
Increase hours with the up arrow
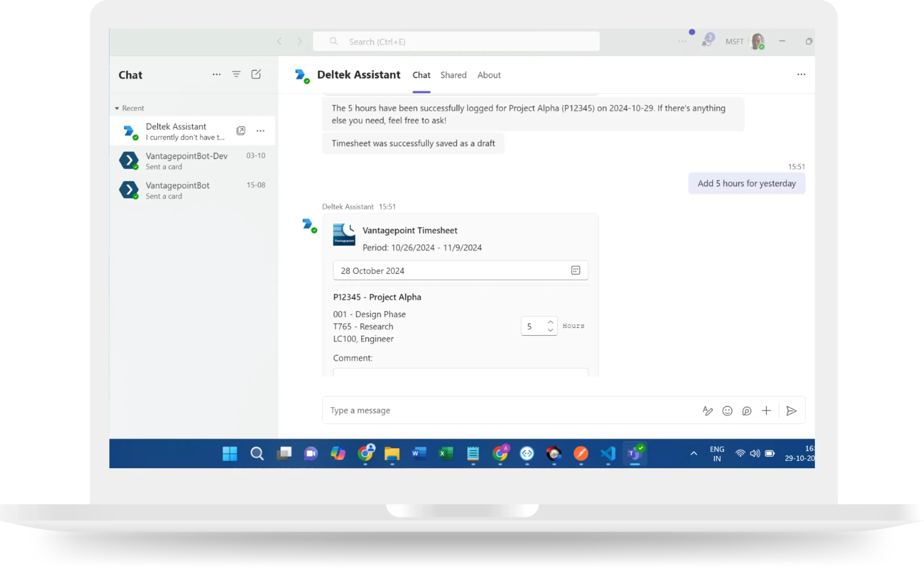point(550,322)
